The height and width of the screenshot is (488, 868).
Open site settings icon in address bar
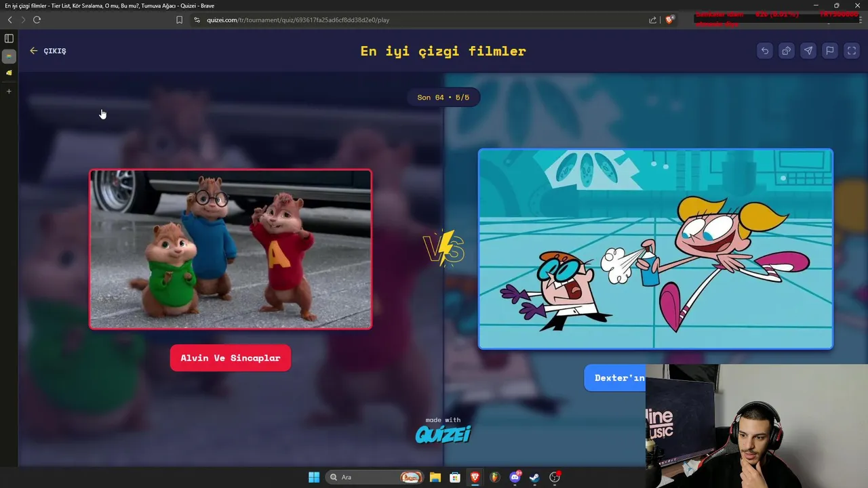(x=197, y=20)
